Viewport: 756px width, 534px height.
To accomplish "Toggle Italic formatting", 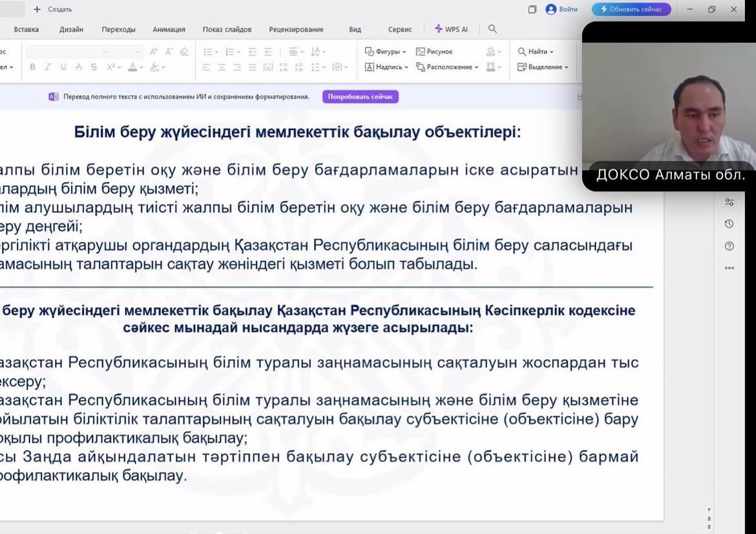I will pyautogui.click(x=48, y=67).
